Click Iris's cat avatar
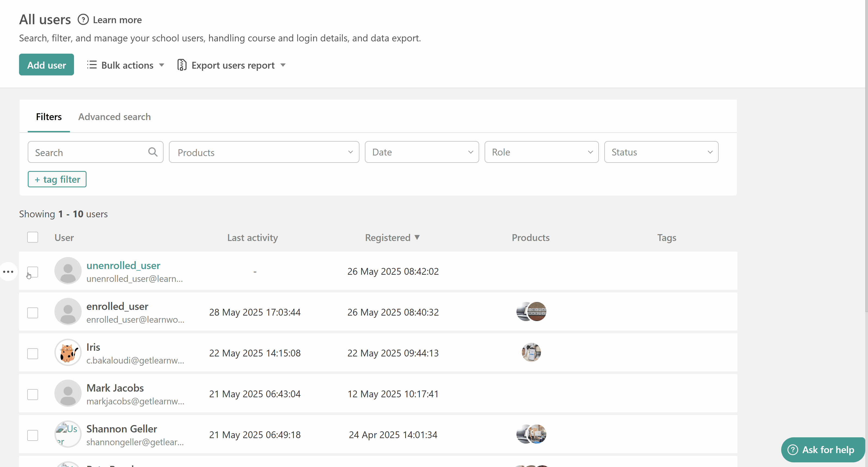The image size is (868, 467). click(x=68, y=352)
